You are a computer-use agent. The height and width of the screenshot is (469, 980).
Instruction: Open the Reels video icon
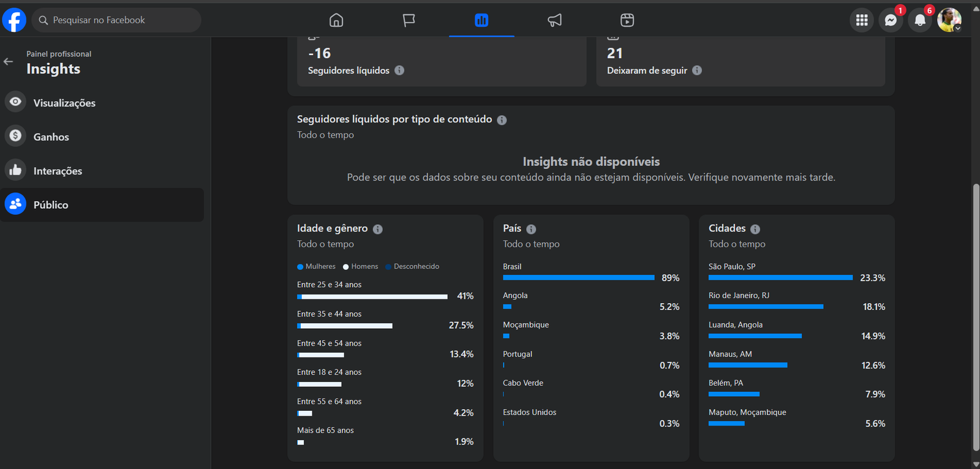click(627, 20)
